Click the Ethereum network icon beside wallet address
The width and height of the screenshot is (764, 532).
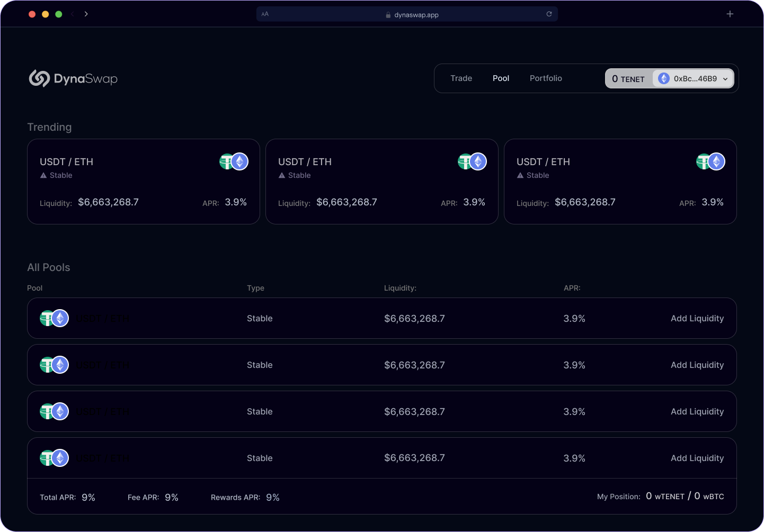(663, 78)
